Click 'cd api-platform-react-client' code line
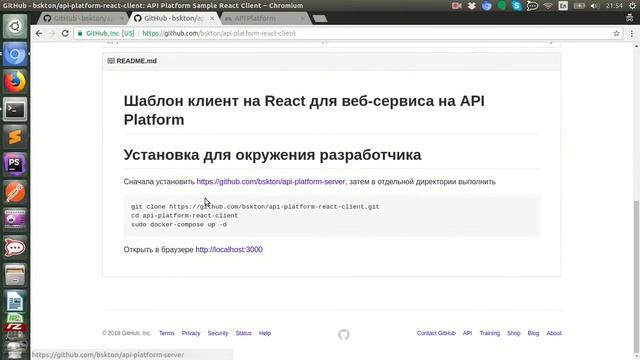 click(184, 216)
